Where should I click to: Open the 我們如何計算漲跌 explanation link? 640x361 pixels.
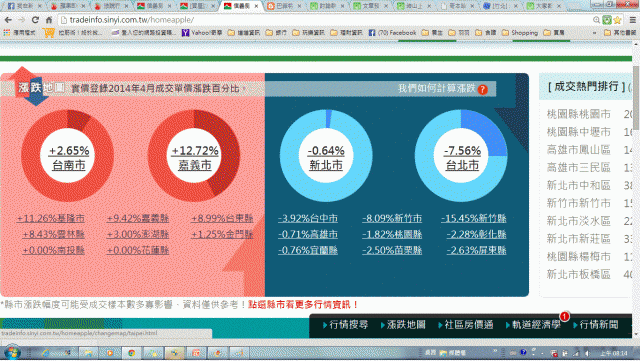tap(437, 88)
